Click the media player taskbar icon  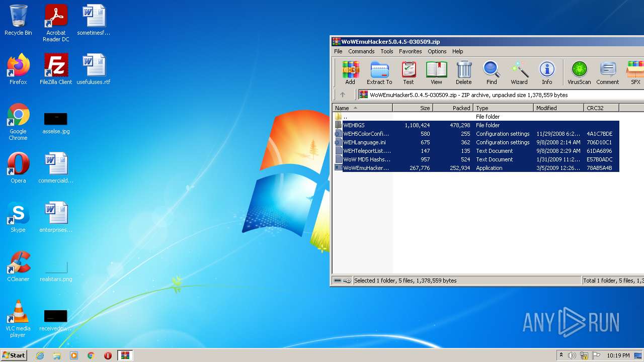74,355
